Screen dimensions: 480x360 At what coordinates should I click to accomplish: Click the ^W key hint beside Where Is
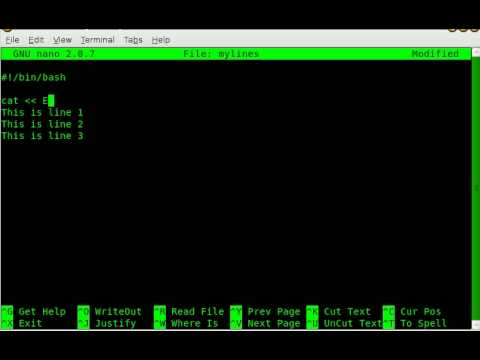pyautogui.click(x=160, y=323)
